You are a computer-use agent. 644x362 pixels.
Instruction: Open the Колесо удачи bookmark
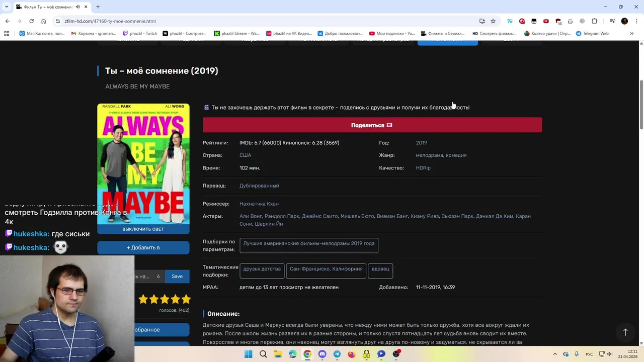pos(547,34)
